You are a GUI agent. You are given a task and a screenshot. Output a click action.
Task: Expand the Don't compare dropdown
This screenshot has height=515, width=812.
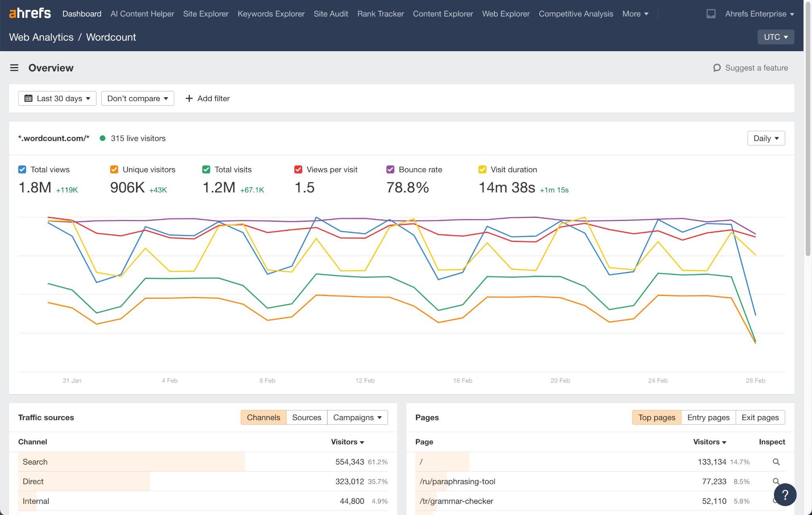point(137,98)
